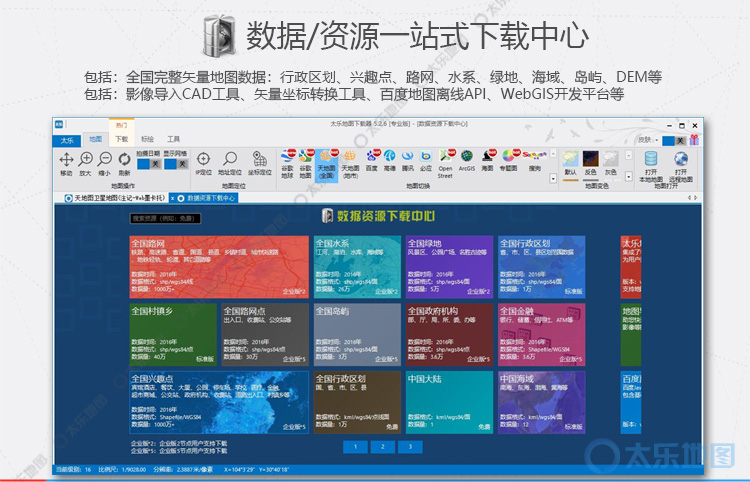This screenshot has width=750, height=482.
Task: Select 天地图(地市) map source
Action: (350, 164)
